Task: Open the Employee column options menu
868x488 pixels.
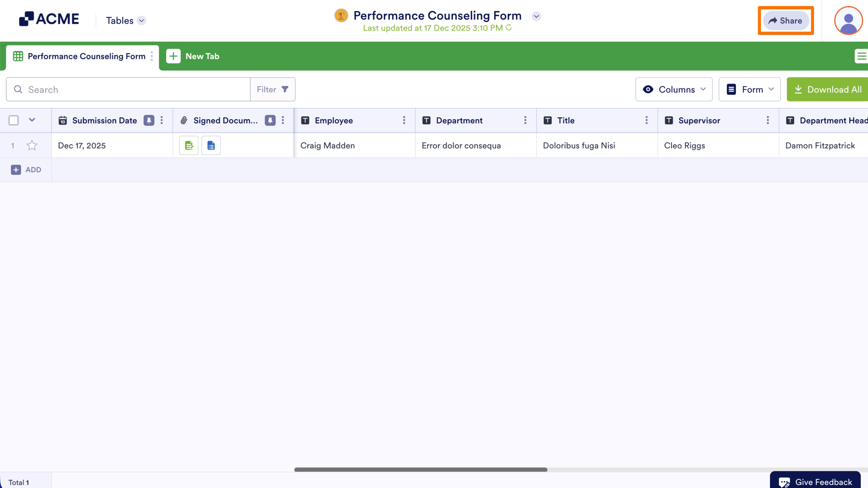Action: tap(404, 120)
